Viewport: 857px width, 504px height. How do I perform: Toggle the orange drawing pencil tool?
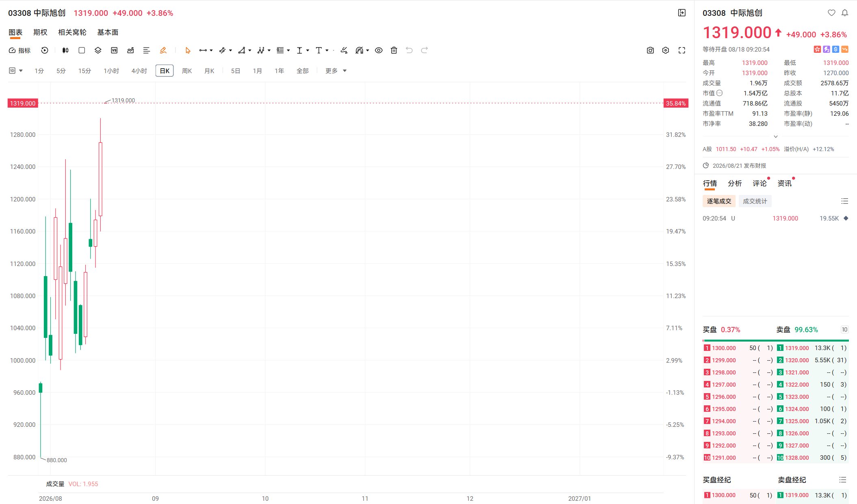[163, 50]
